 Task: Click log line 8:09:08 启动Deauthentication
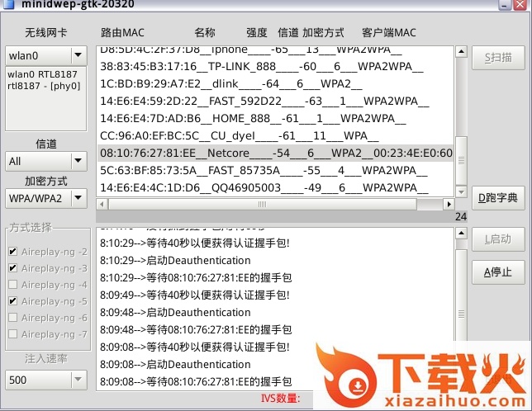pyautogui.click(x=175, y=365)
